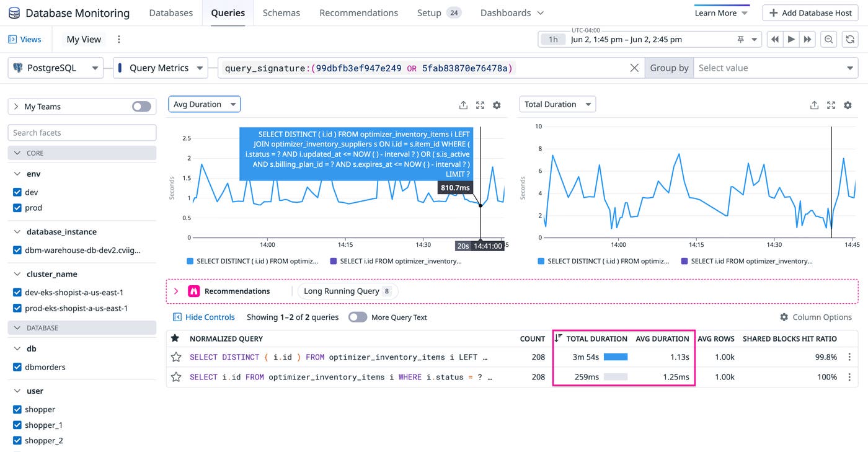The height and width of the screenshot is (452, 868).
Task: Uncheck the shopper_2 user checkbox
Action: coord(17,441)
